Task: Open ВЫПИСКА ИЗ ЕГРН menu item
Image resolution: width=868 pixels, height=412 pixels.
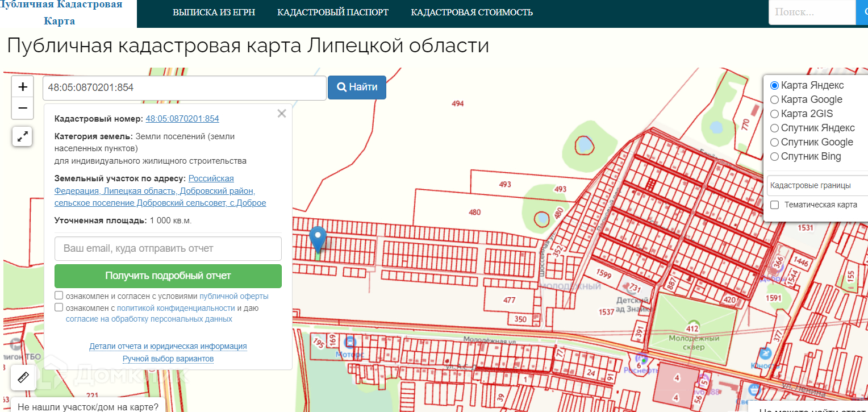Action: pyautogui.click(x=214, y=13)
